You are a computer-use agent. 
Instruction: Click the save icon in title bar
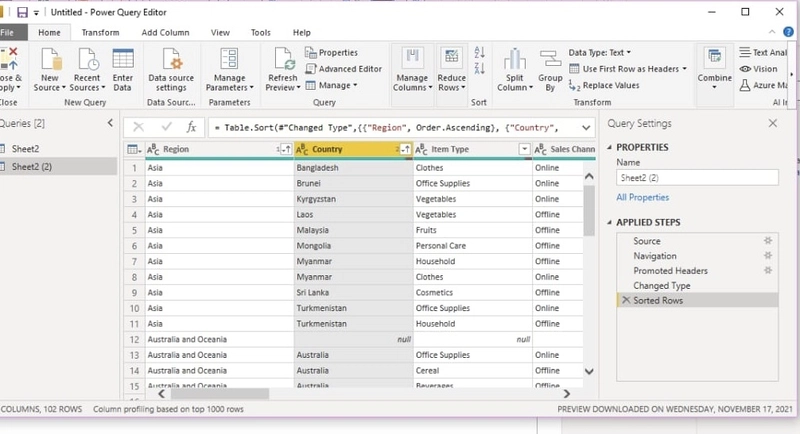tap(22, 12)
